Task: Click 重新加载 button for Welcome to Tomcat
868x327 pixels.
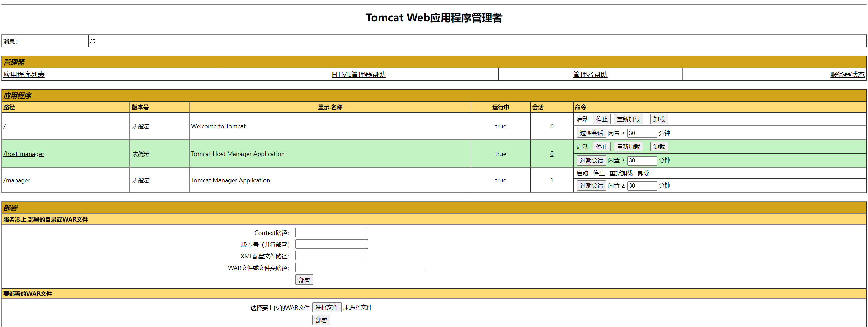Action: pos(628,119)
